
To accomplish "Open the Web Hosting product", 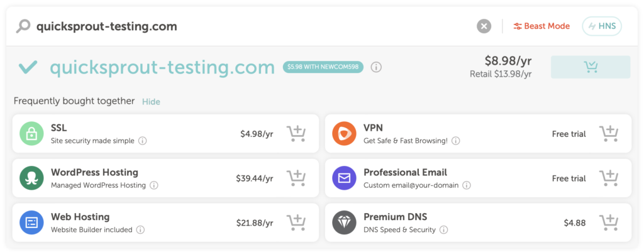I will (x=80, y=217).
